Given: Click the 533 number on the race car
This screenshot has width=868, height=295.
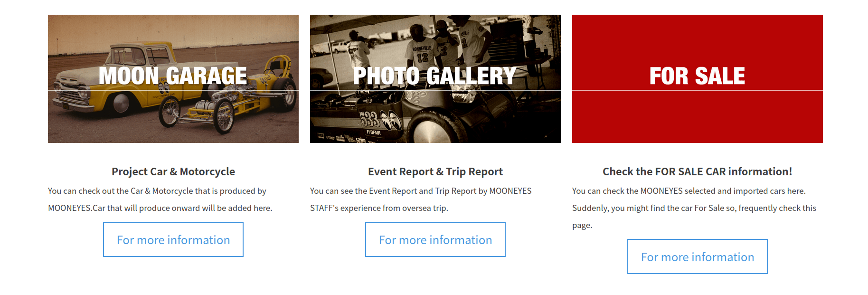Looking at the screenshot, I should click(369, 119).
